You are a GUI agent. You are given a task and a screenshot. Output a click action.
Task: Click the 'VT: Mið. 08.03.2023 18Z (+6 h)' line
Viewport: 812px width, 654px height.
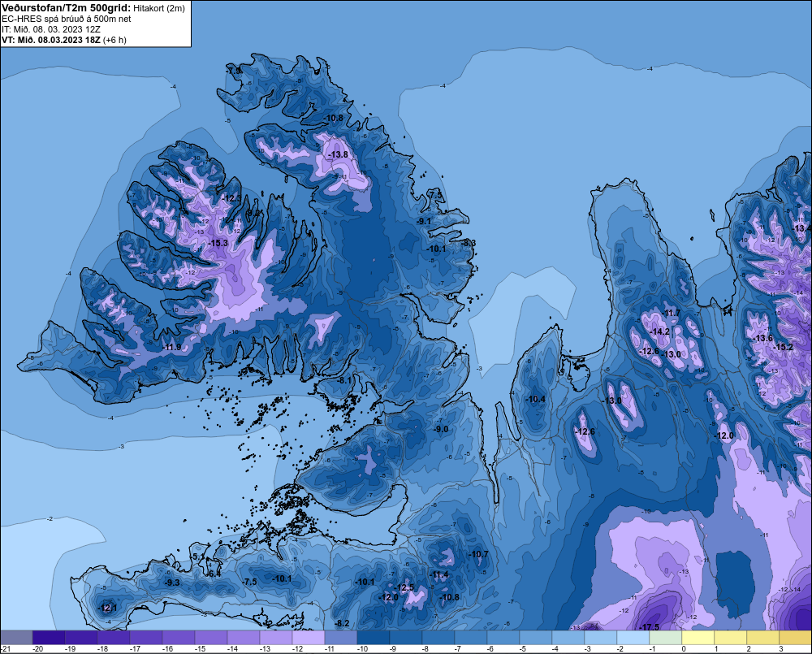coord(64,40)
